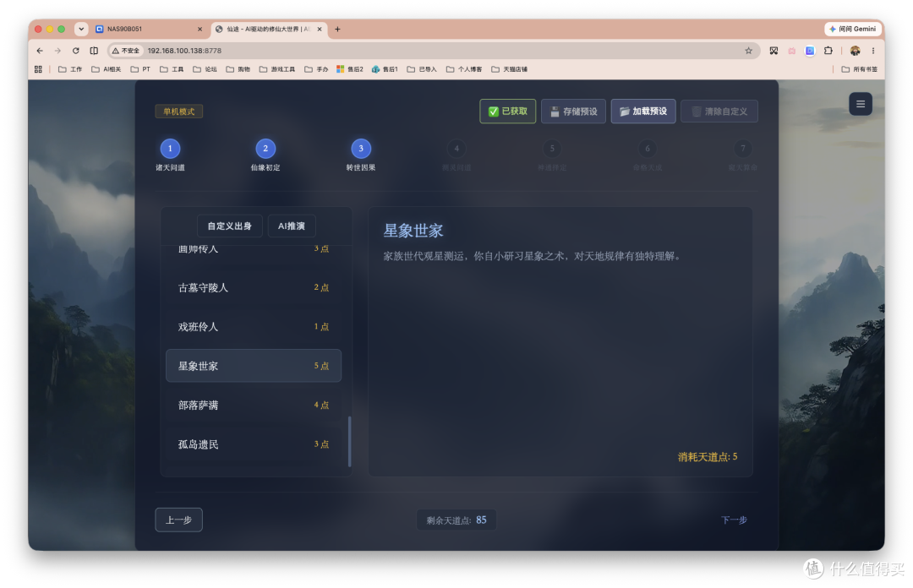Viewport: 913px width, 588px height.
Task: Select the 戏班伶人 origin
Action: [x=254, y=327]
